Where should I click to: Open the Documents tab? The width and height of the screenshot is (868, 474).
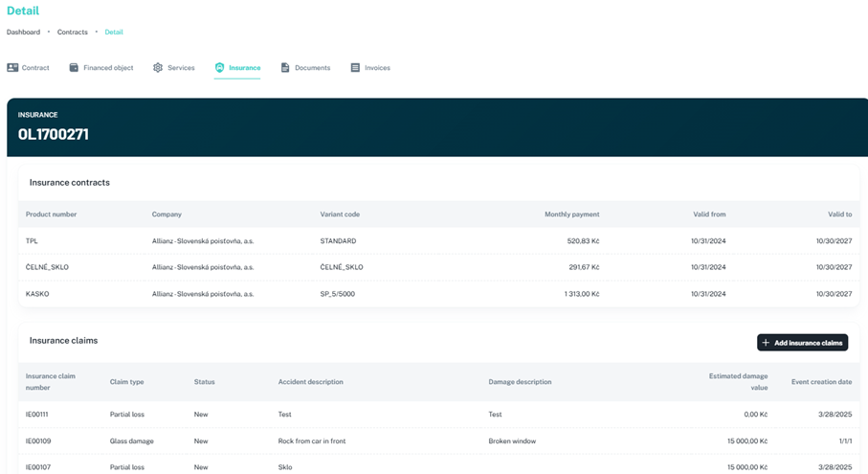(312, 68)
